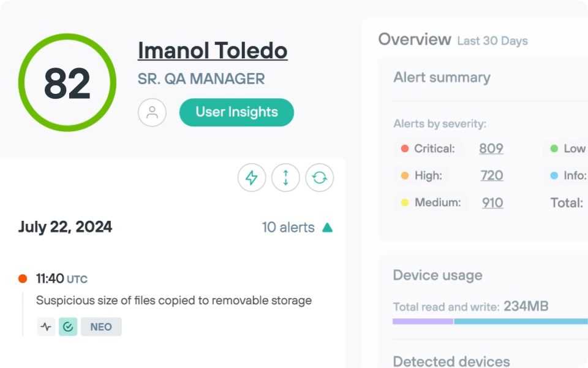Select the NEO tag on the alert
Screen dimensions: 588x368
[101, 326]
